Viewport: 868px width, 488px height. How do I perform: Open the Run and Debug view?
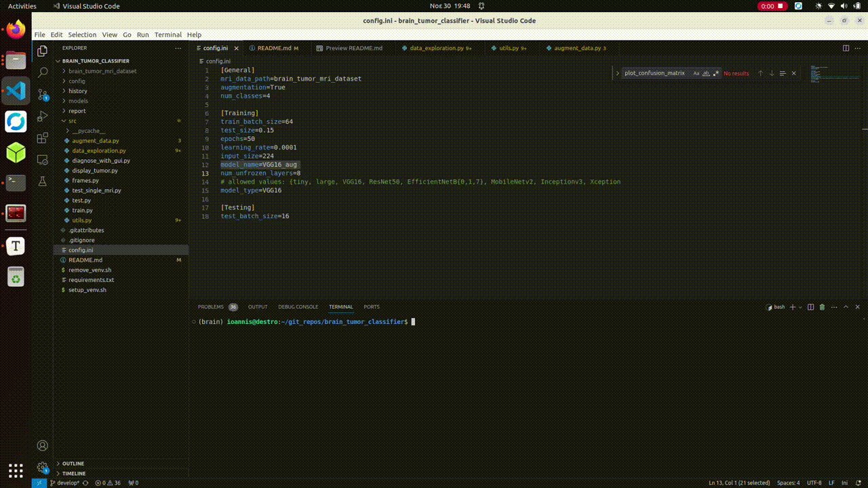pyautogui.click(x=42, y=116)
